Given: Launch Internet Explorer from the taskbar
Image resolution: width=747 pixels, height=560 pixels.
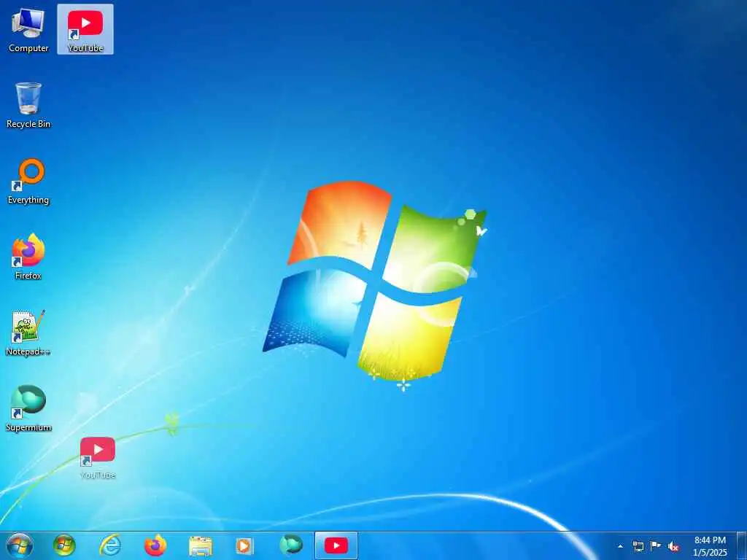Looking at the screenshot, I should (109, 545).
